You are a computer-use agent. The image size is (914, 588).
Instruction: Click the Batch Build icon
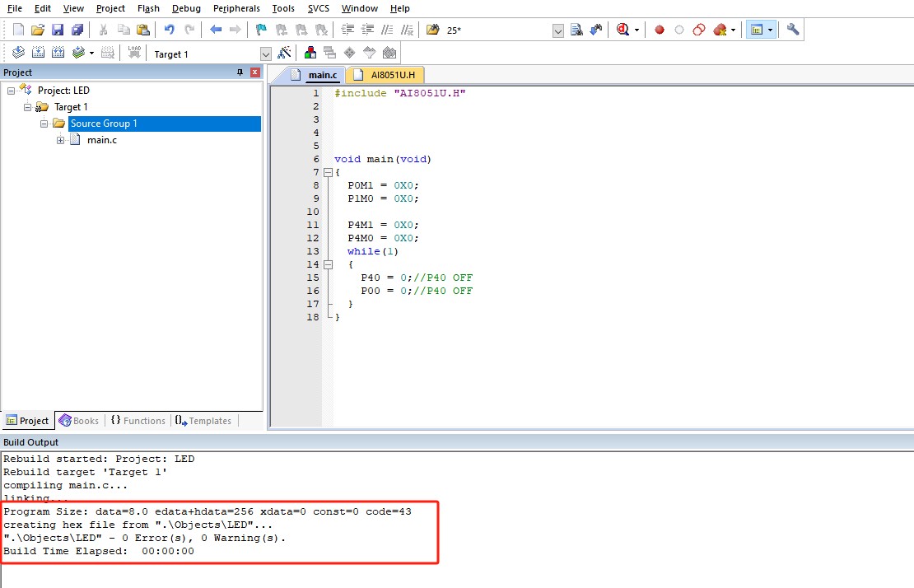pyautogui.click(x=78, y=53)
